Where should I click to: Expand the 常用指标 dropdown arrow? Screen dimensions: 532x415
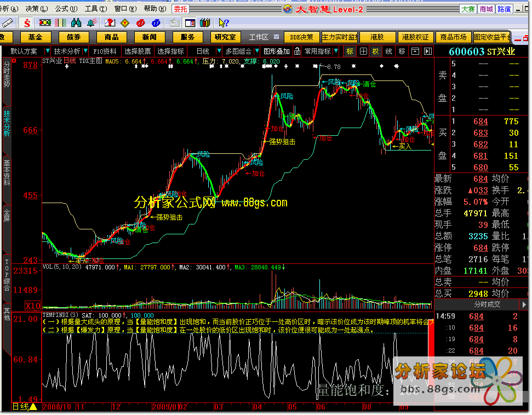(336, 51)
